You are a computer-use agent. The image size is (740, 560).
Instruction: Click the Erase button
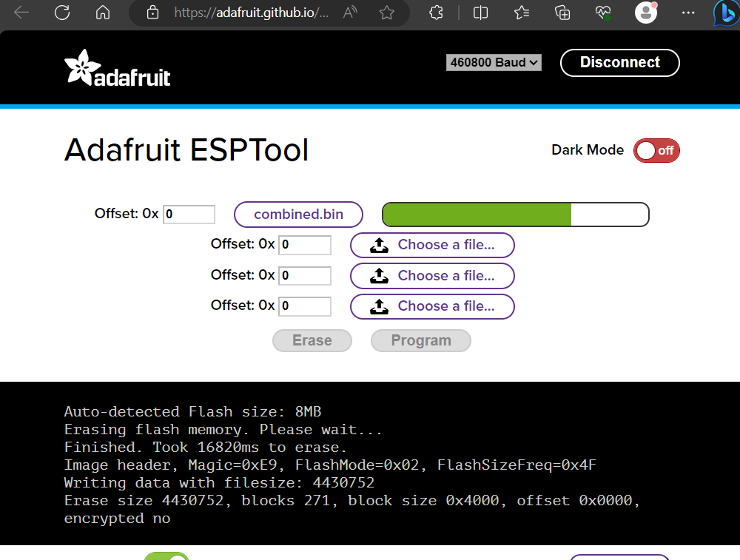(312, 340)
